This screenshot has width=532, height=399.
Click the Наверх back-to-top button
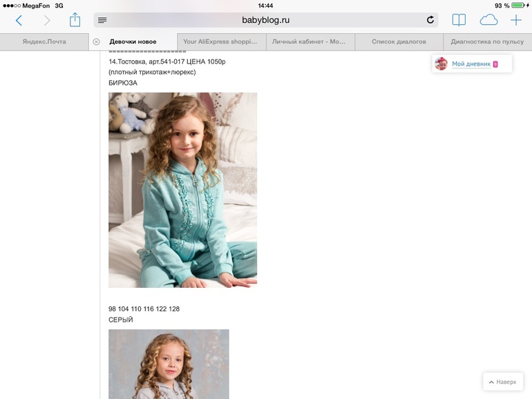point(503,382)
